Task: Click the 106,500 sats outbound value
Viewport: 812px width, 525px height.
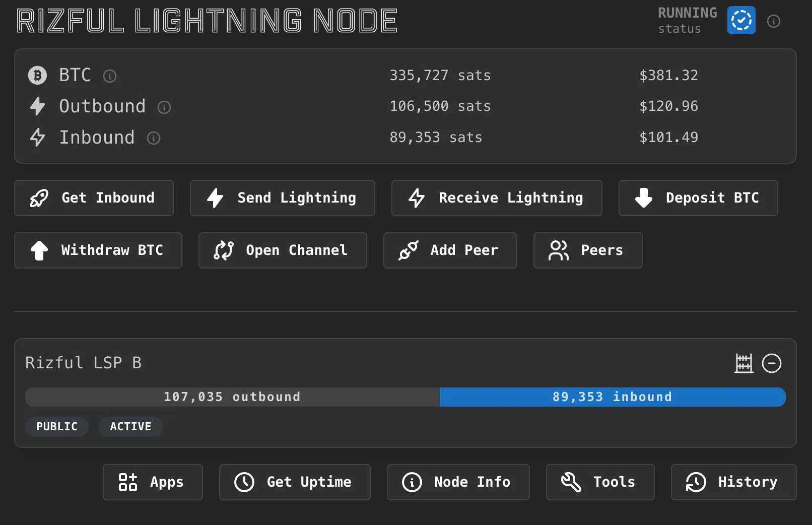Action: coord(440,106)
